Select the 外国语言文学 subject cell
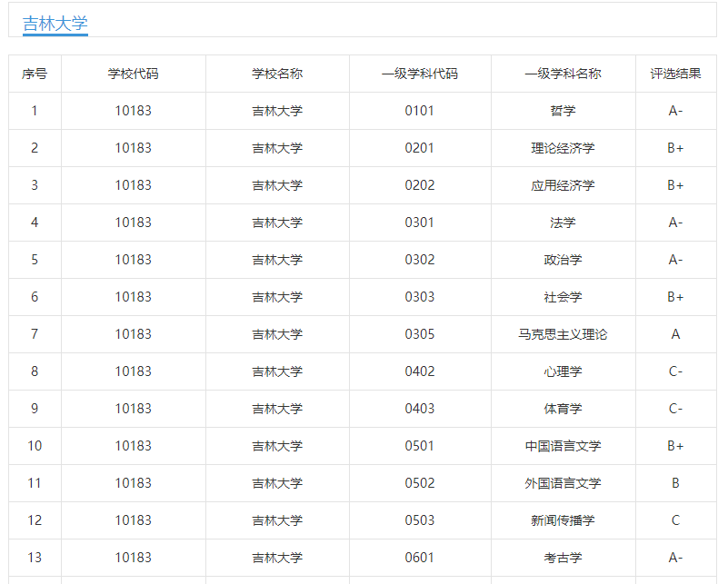 click(563, 483)
